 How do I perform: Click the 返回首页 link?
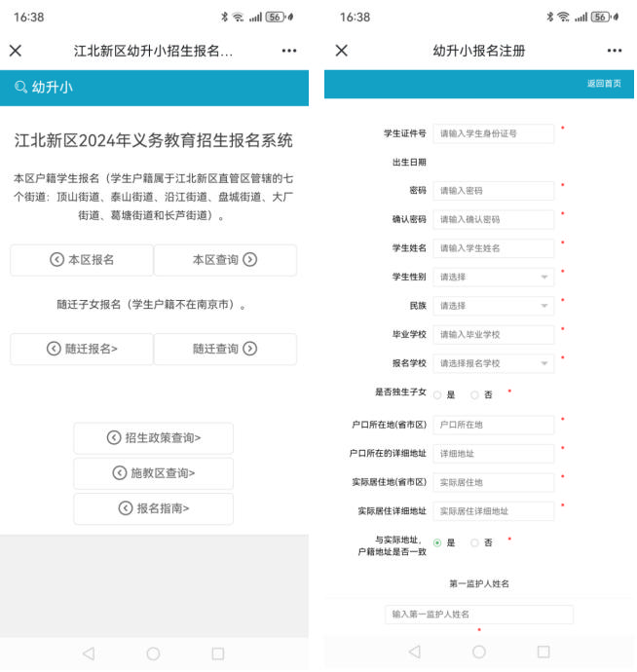pos(604,83)
